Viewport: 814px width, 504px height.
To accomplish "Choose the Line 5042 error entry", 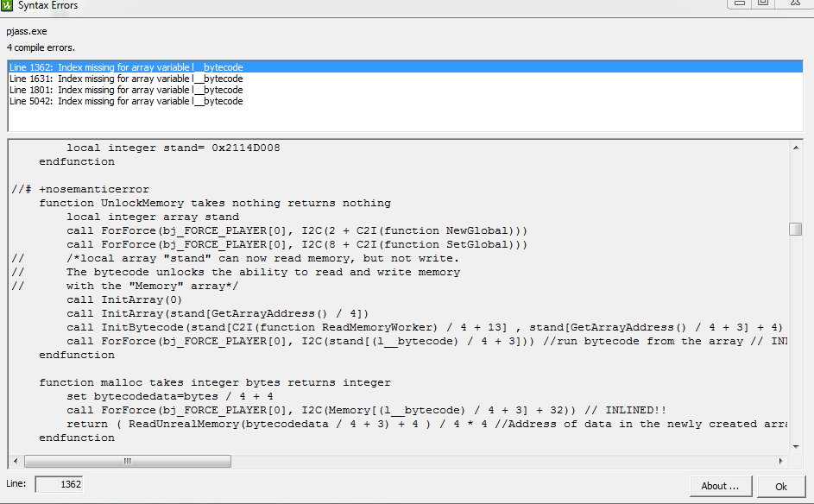I will tap(126, 101).
